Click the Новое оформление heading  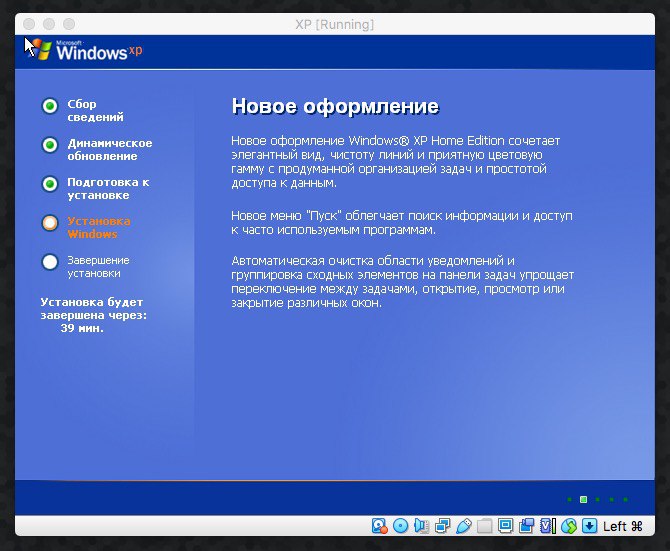pyautogui.click(x=335, y=106)
